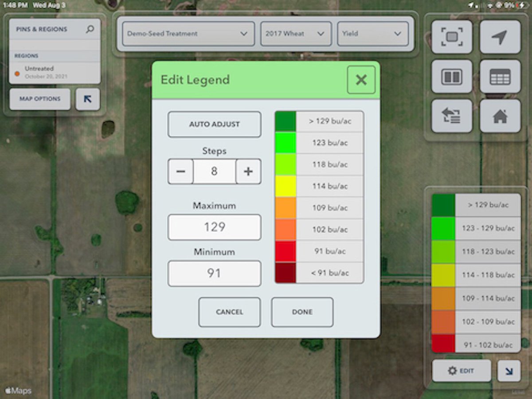
Task: Tap the battery indicator in status bar
Action: pos(522,5)
